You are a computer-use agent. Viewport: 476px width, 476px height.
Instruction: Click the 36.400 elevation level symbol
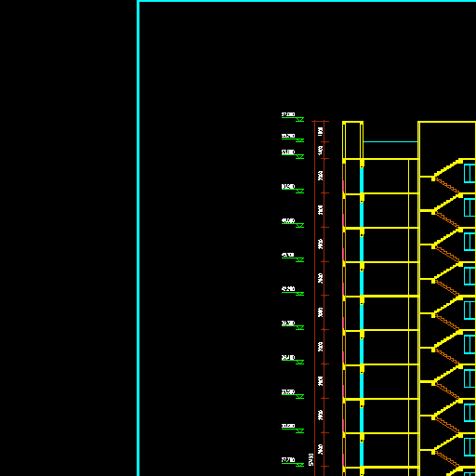[293, 360]
